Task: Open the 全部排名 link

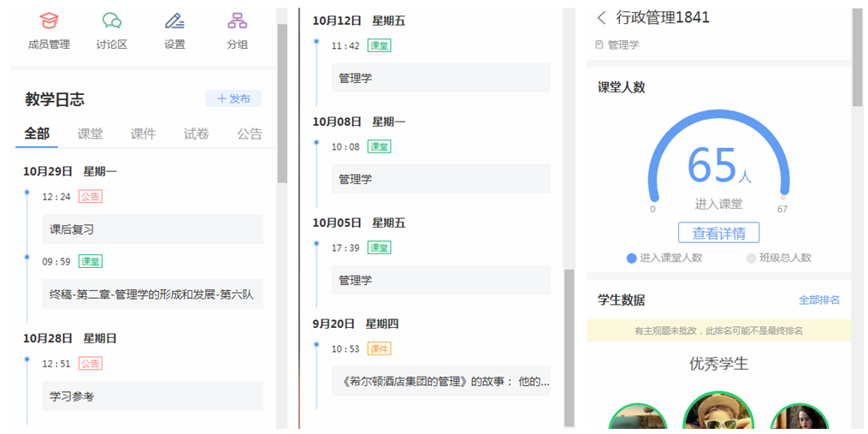Action: [818, 300]
